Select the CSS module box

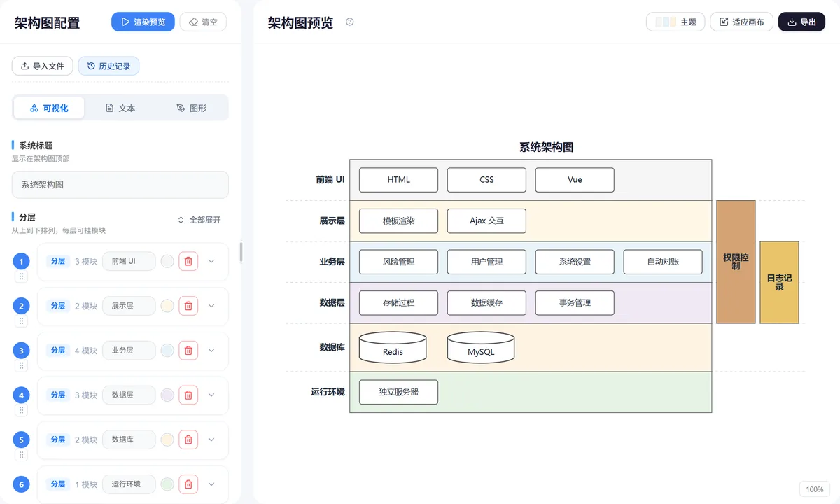coord(486,180)
